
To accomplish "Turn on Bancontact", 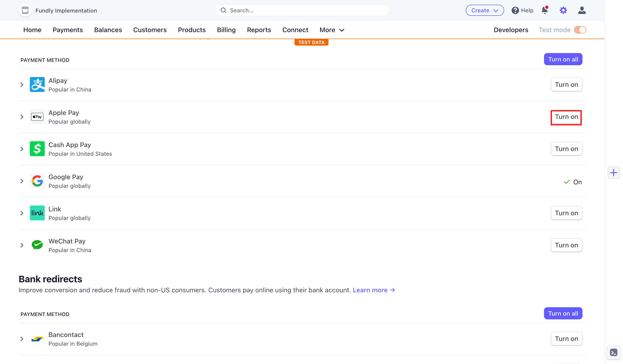I will coord(566,339).
